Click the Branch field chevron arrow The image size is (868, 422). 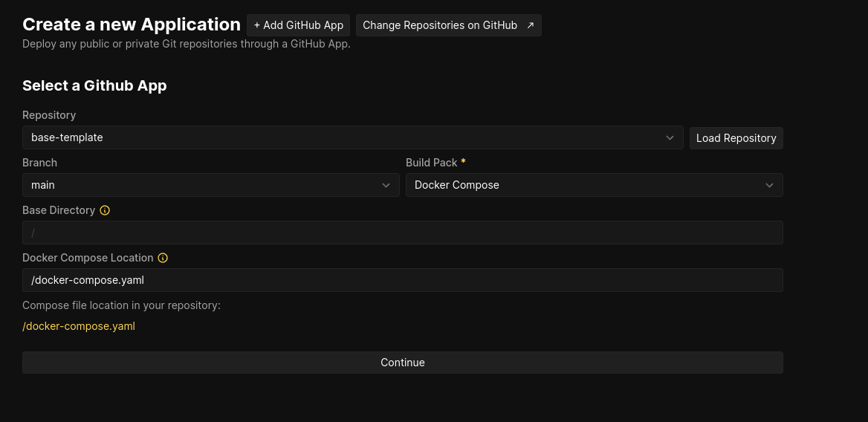[386, 185]
